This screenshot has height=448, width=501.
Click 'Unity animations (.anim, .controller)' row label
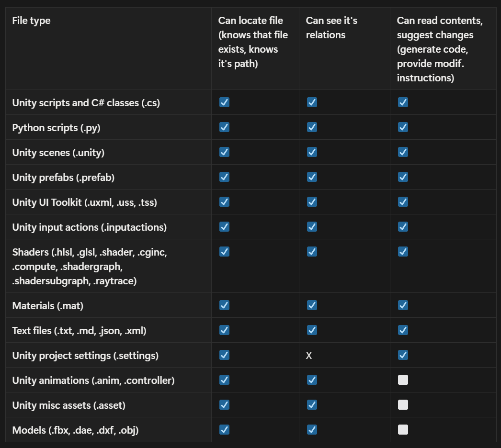click(93, 381)
